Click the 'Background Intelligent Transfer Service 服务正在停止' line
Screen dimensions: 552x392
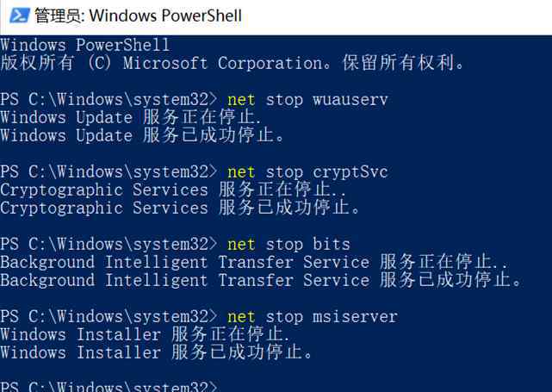click(x=254, y=263)
